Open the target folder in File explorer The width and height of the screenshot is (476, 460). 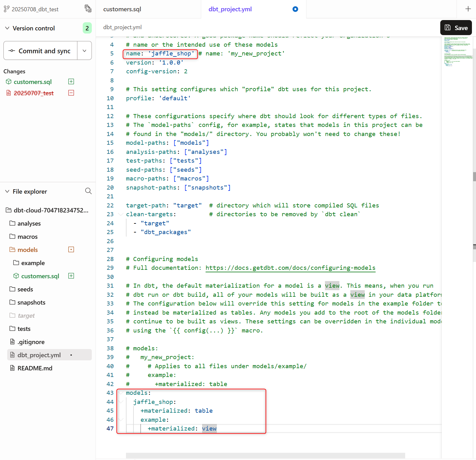(x=26, y=316)
